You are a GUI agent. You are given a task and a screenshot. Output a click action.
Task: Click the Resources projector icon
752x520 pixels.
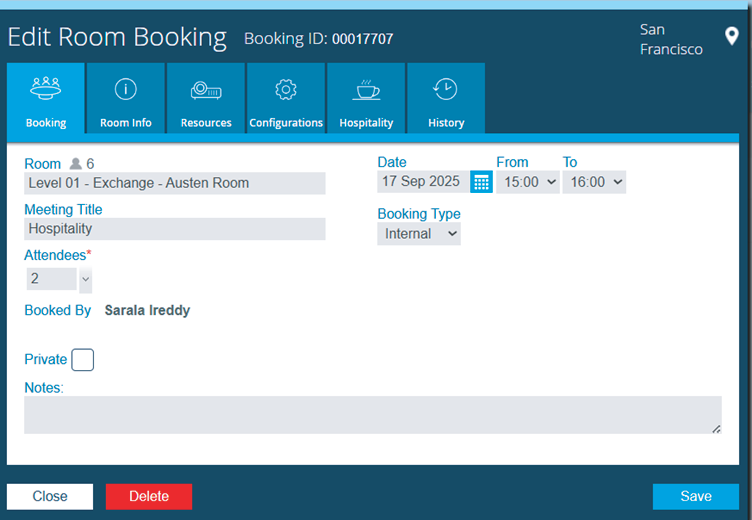(206, 90)
